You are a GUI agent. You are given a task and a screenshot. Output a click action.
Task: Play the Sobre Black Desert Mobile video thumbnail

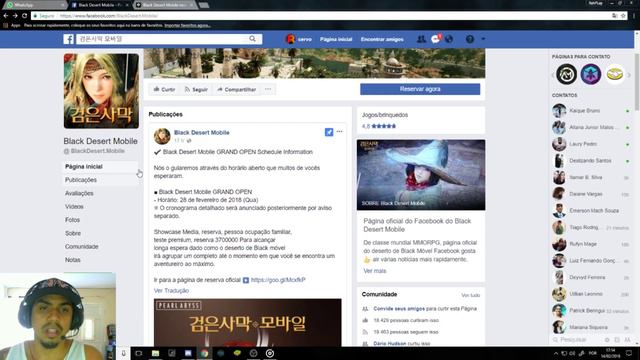421,175
